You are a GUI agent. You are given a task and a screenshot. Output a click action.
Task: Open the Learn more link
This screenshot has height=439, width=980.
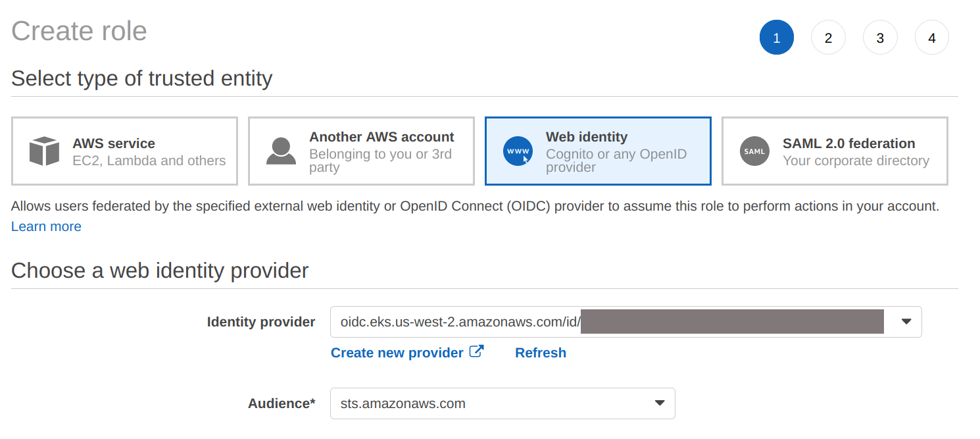(x=46, y=226)
